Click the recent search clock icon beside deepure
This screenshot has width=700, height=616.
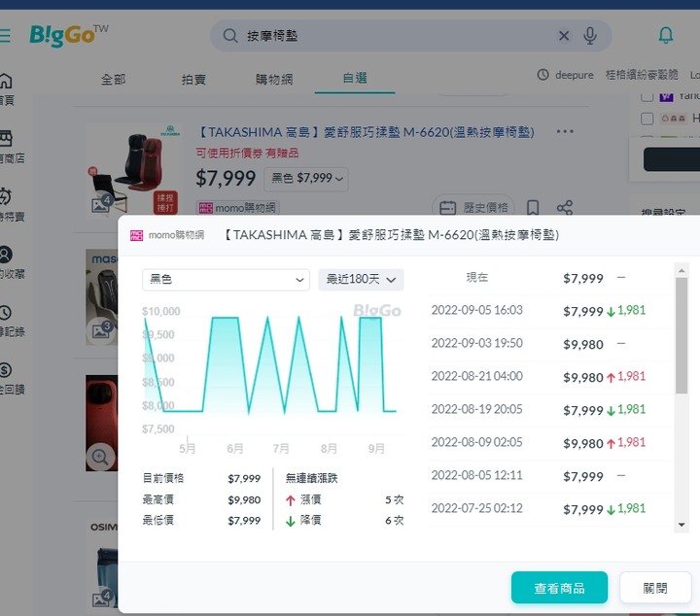click(542, 75)
